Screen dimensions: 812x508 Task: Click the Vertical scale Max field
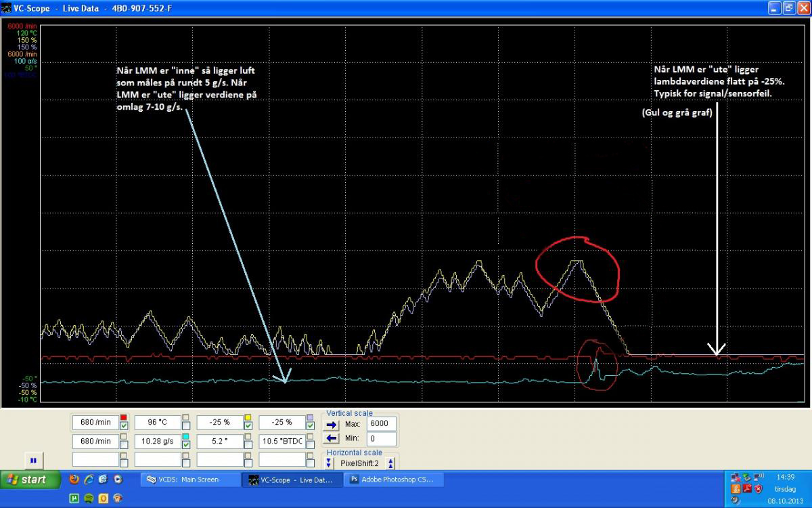(x=382, y=424)
